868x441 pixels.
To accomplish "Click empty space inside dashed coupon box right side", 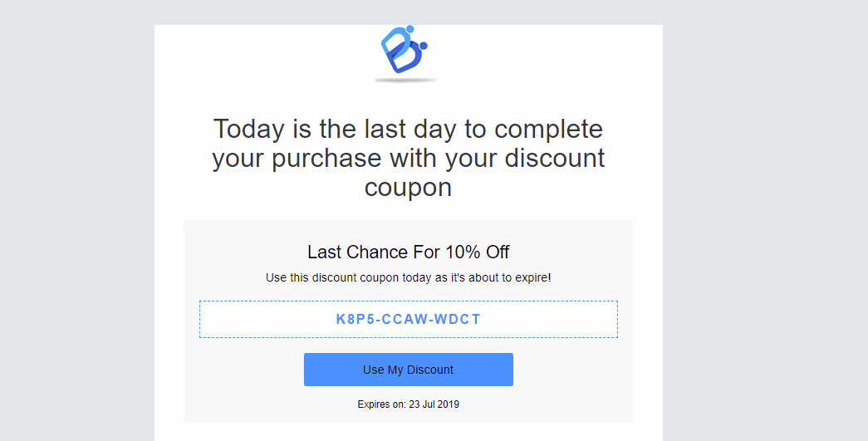I will point(548,319).
